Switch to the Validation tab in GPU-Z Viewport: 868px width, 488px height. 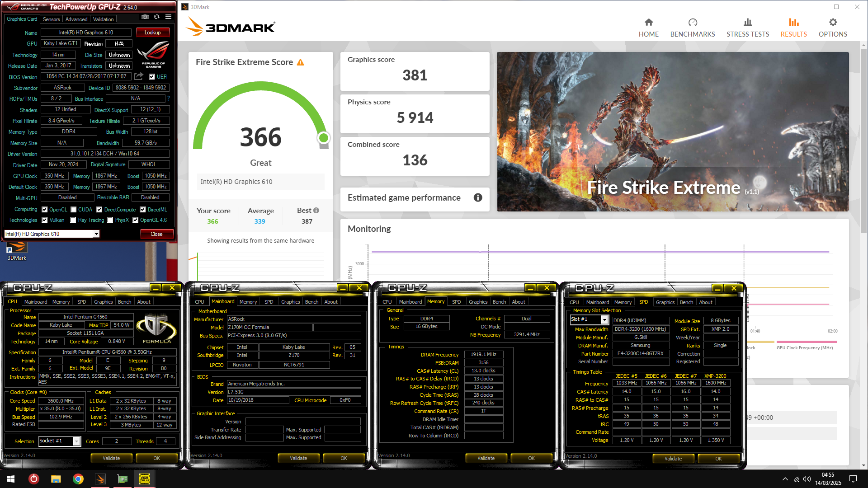(103, 19)
